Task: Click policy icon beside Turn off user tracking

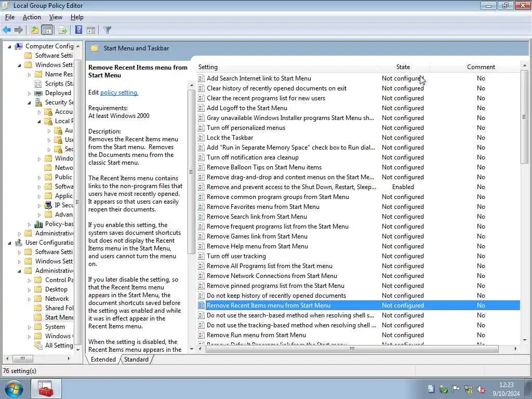Action: (x=201, y=256)
